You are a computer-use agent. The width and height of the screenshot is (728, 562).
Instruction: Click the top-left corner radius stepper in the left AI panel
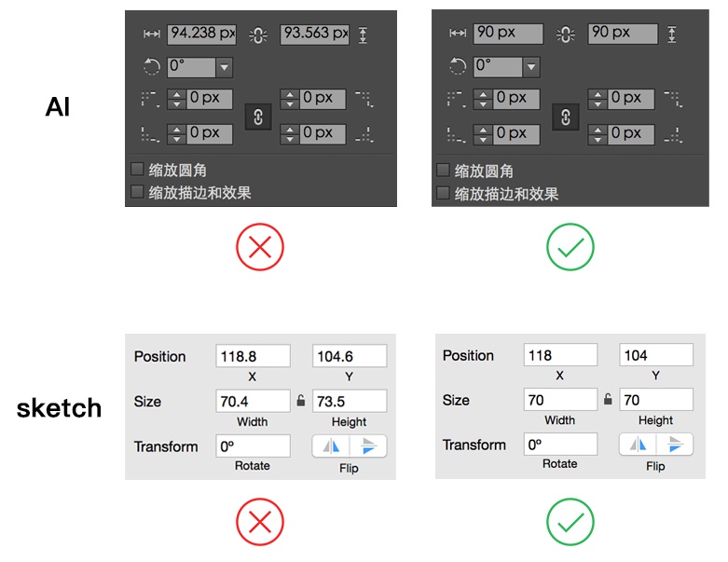176,98
